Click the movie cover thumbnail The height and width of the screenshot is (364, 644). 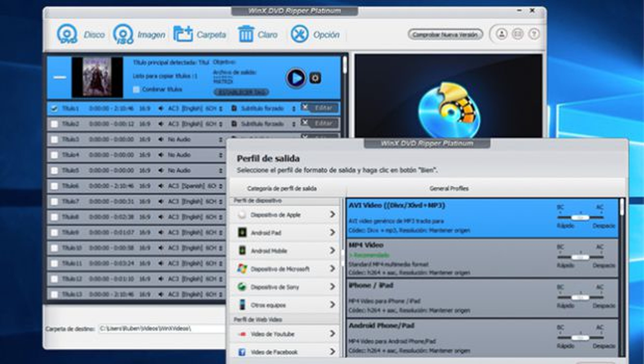[97, 77]
